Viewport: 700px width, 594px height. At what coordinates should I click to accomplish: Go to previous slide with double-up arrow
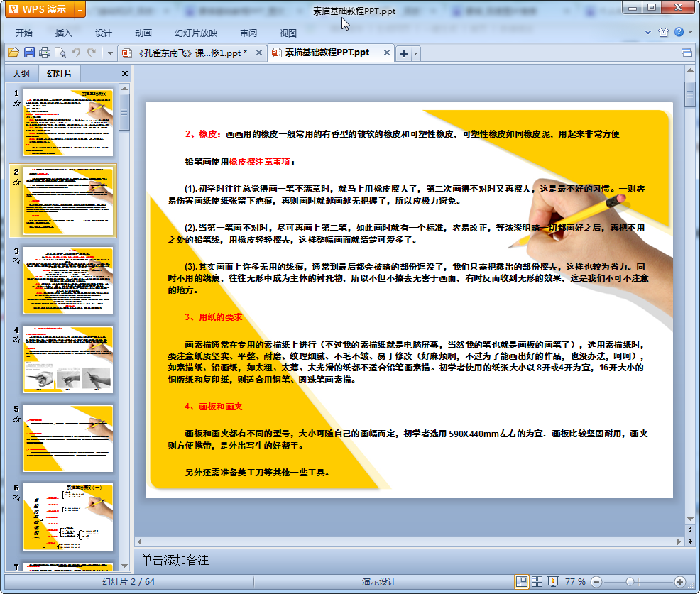pyautogui.click(x=690, y=530)
